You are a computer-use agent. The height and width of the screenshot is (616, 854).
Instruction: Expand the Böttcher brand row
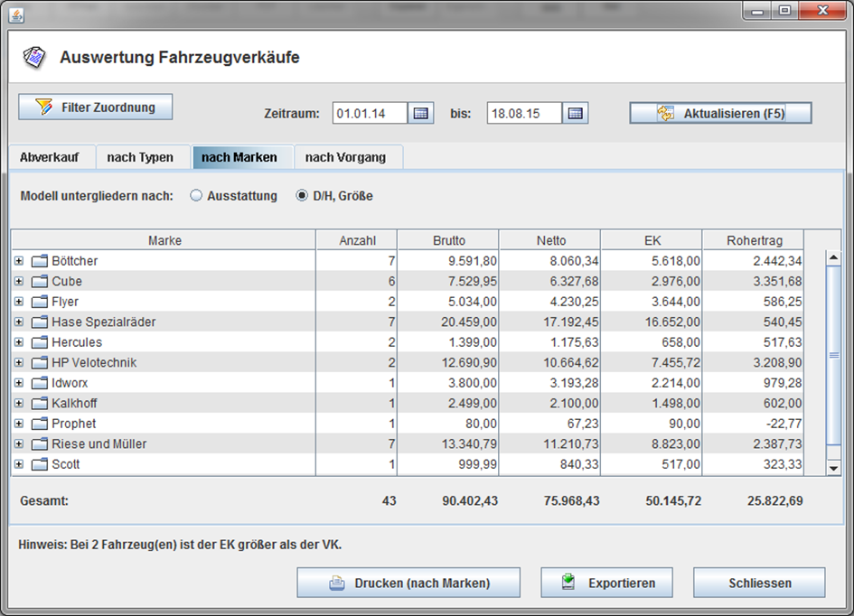click(19, 261)
